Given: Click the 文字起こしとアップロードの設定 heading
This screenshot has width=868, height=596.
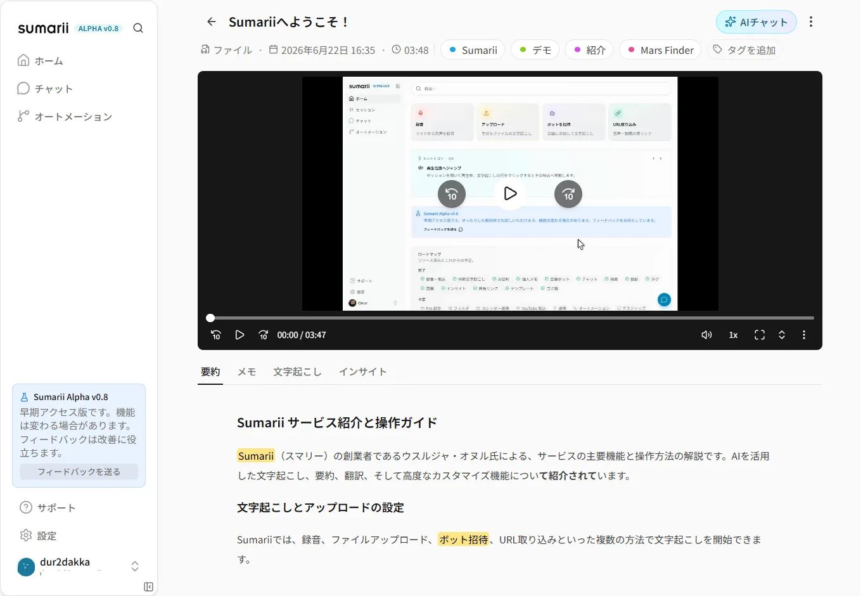Looking at the screenshot, I should click(321, 508).
